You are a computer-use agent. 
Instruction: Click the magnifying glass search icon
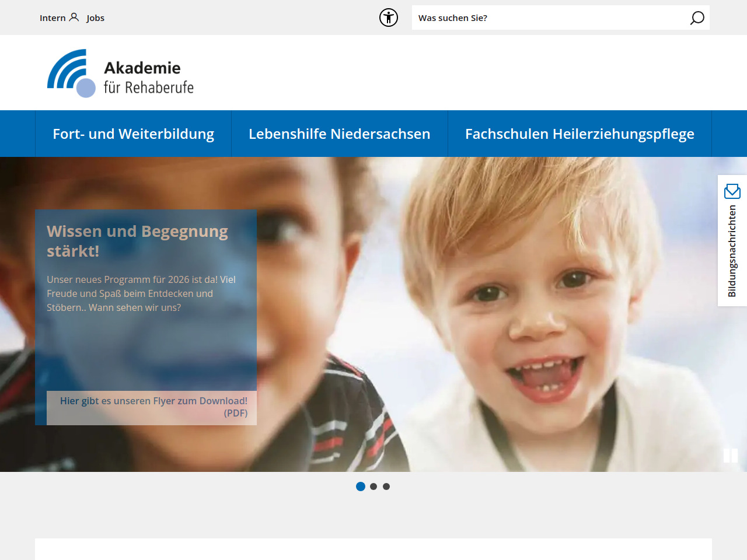pos(697,18)
